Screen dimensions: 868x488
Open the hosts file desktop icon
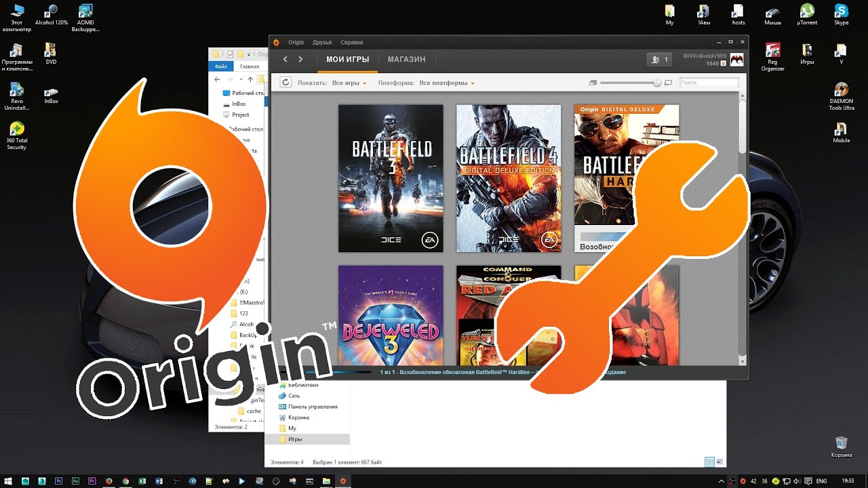pos(738,15)
